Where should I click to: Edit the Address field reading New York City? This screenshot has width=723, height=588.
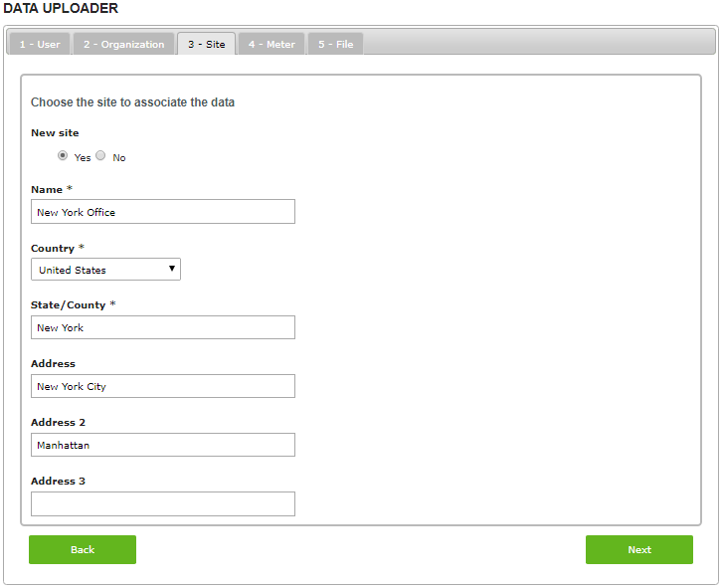tap(163, 386)
